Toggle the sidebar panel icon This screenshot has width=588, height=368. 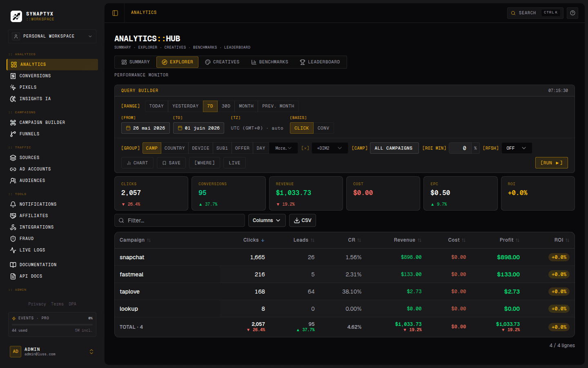click(x=115, y=13)
